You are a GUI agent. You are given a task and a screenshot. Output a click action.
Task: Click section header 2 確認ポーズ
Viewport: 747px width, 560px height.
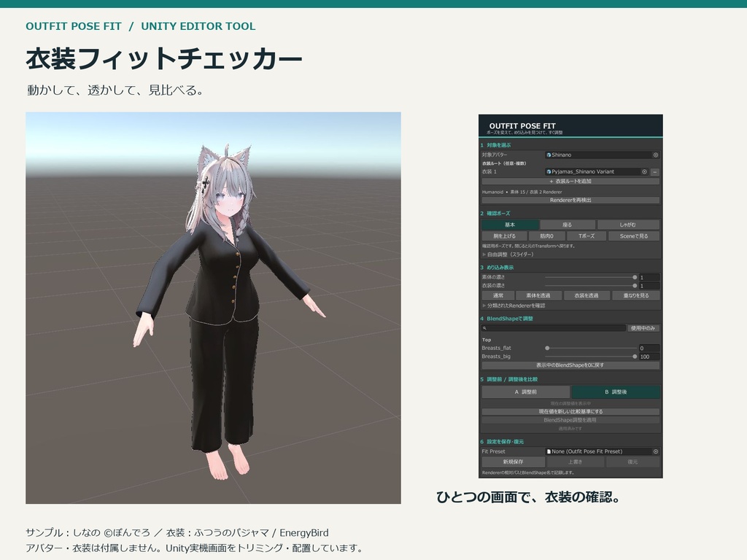click(x=495, y=214)
